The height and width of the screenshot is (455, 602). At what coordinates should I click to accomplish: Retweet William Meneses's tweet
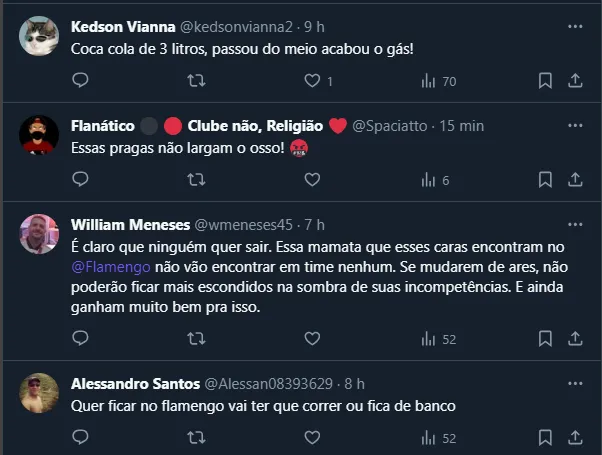tap(197, 339)
